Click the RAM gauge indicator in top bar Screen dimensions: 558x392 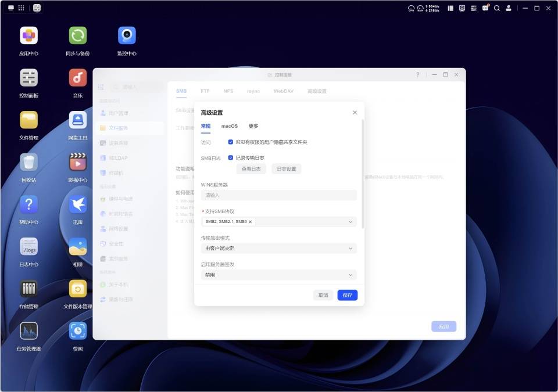tap(420, 8)
